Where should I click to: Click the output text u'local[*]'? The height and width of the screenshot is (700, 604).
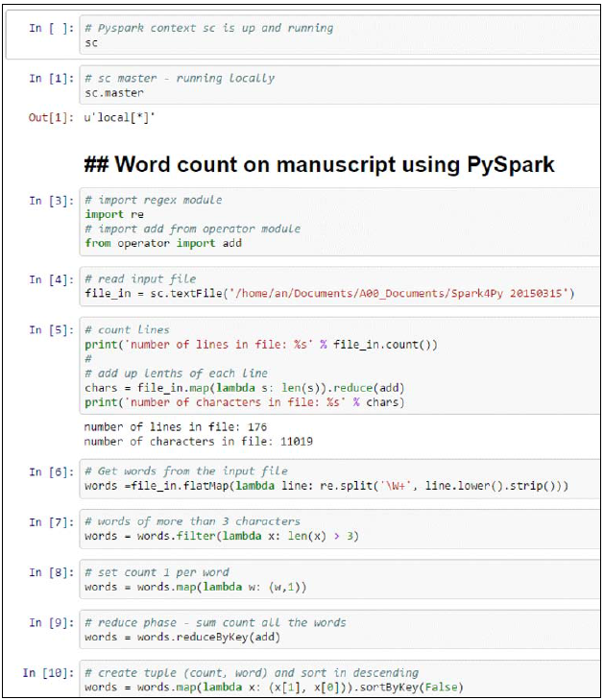pyautogui.click(x=120, y=118)
